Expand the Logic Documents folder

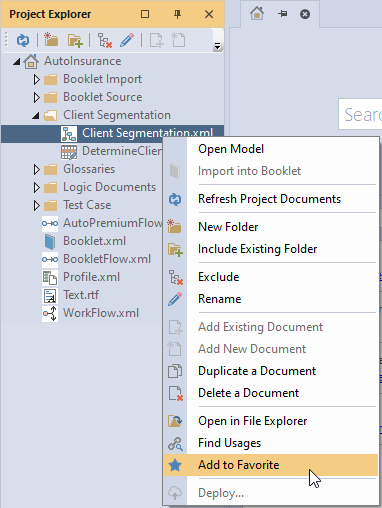pos(36,187)
